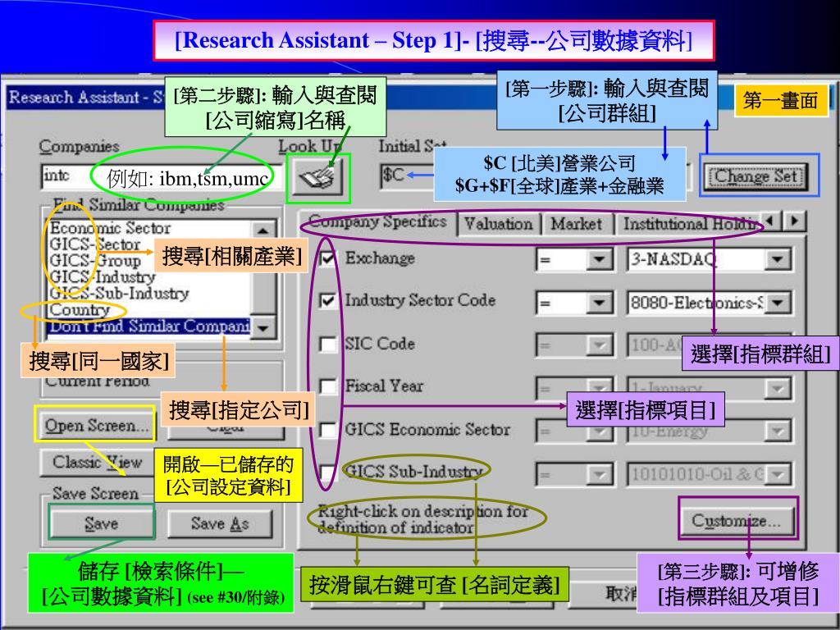Open the 8080-Electronics value dropdown

776,304
